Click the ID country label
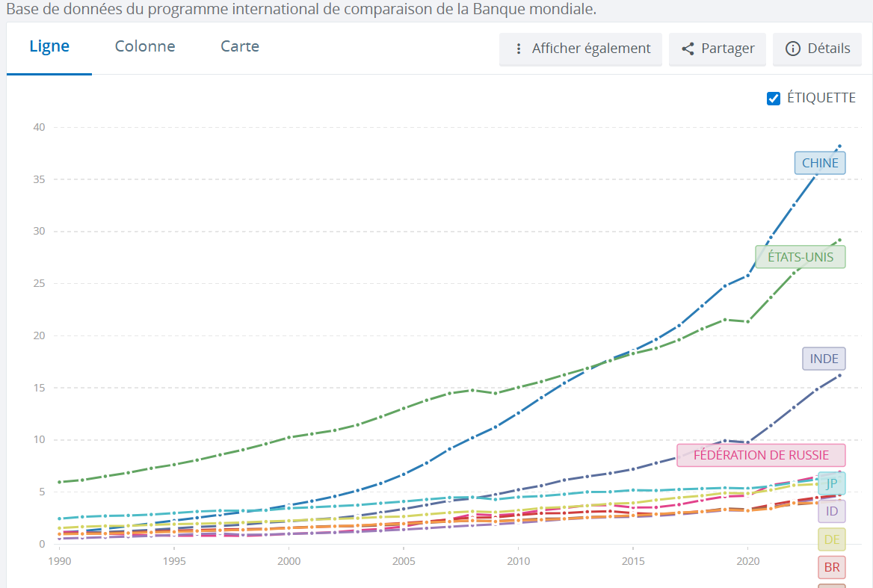The height and width of the screenshot is (588, 873). [x=831, y=512]
